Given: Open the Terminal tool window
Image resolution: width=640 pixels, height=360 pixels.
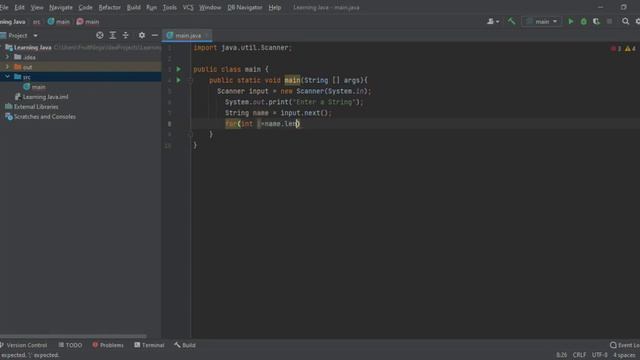Looking at the screenshot, I should pyautogui.click(x=149, y=345).
